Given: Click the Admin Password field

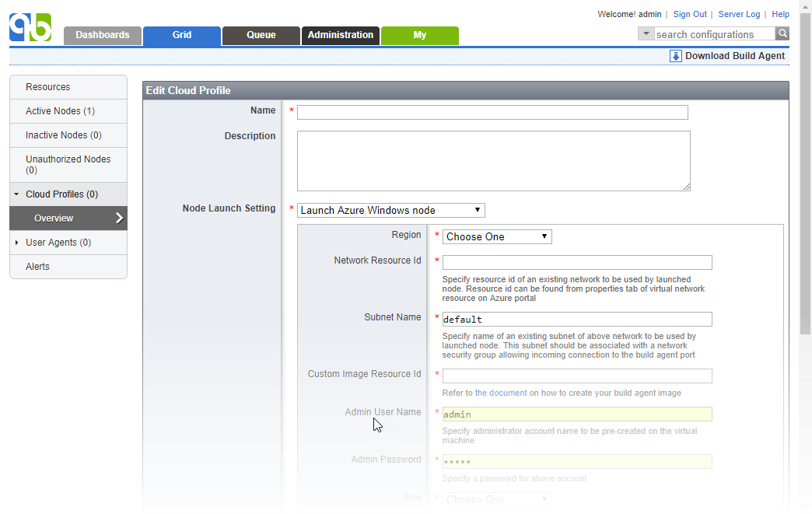Looking at the screenshot, I should (577, 461).
